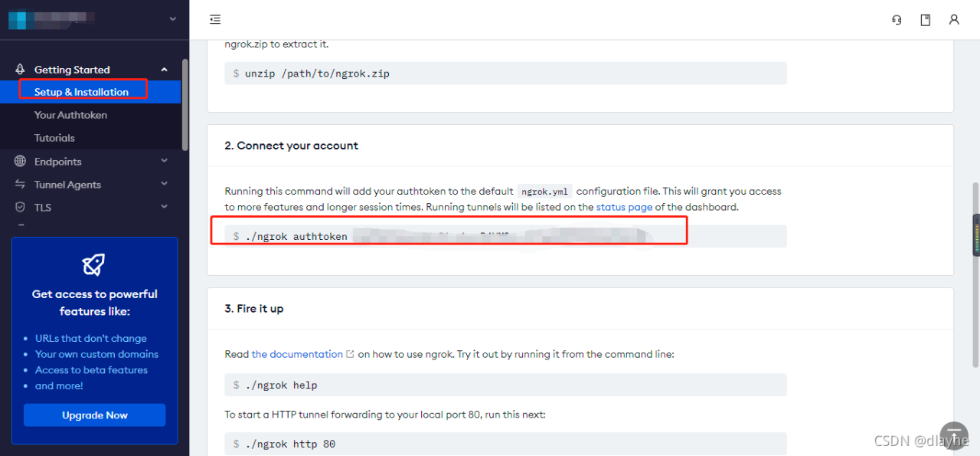Select Setup & Installation menu item

[x=81, y=92]
